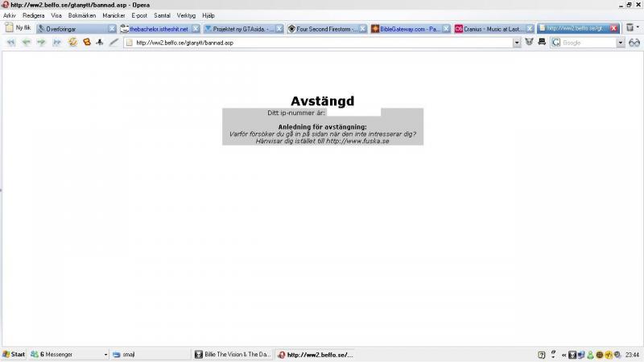Reload the page with the orange refresh icon
644x362 pixels.
tap(72, 42)
